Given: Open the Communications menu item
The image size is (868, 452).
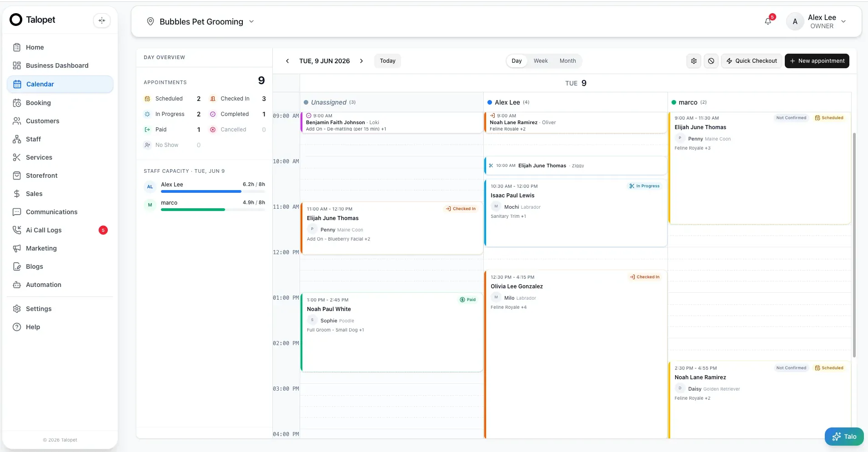Looking at the screenshot, I should (60, 212).
